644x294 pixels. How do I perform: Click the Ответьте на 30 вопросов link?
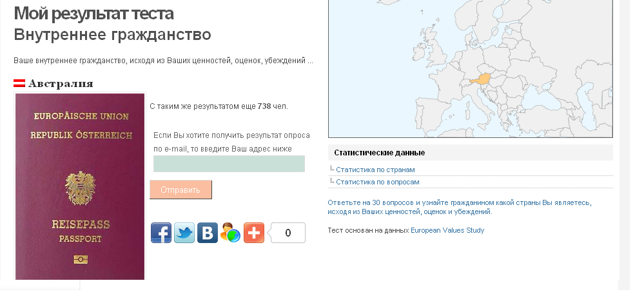(x=458, y=202)
